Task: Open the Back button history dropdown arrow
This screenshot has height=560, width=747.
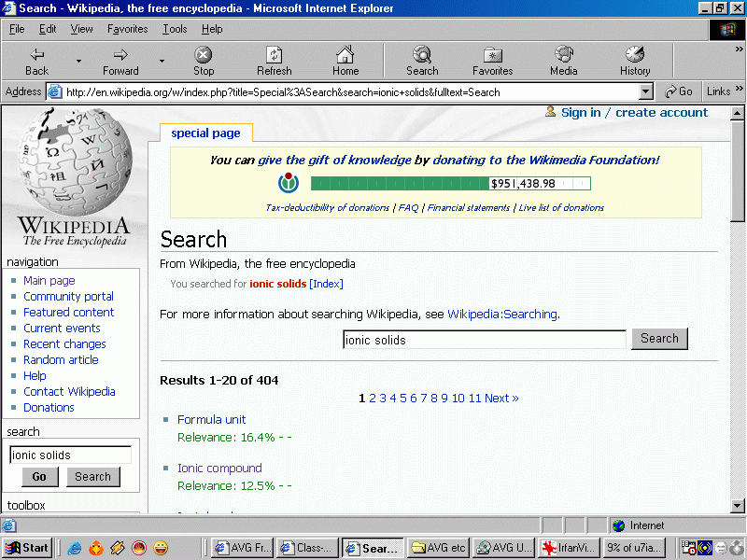Action: 78,61
